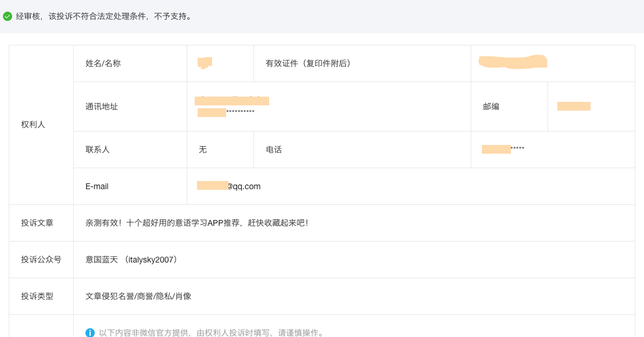Click the 通讯地址 label cell
The image size is (644, 337).
pos(130,107)
